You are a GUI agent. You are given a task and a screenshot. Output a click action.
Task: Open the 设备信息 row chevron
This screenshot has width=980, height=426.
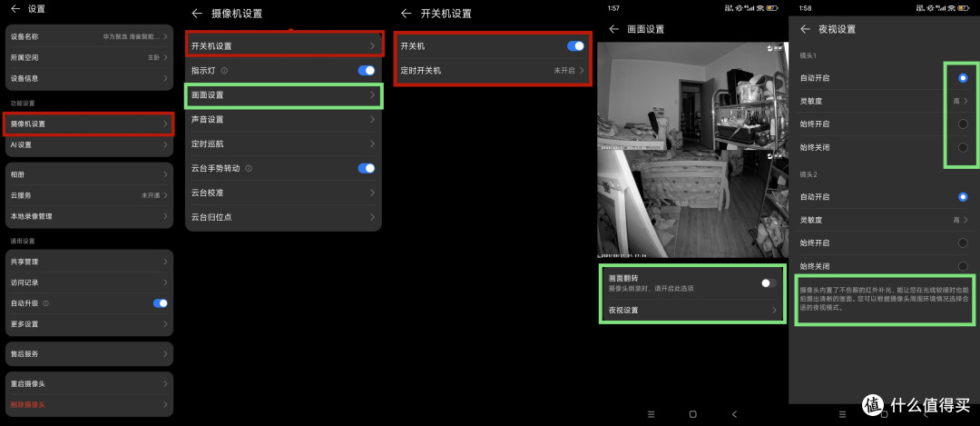coord(165,79)
